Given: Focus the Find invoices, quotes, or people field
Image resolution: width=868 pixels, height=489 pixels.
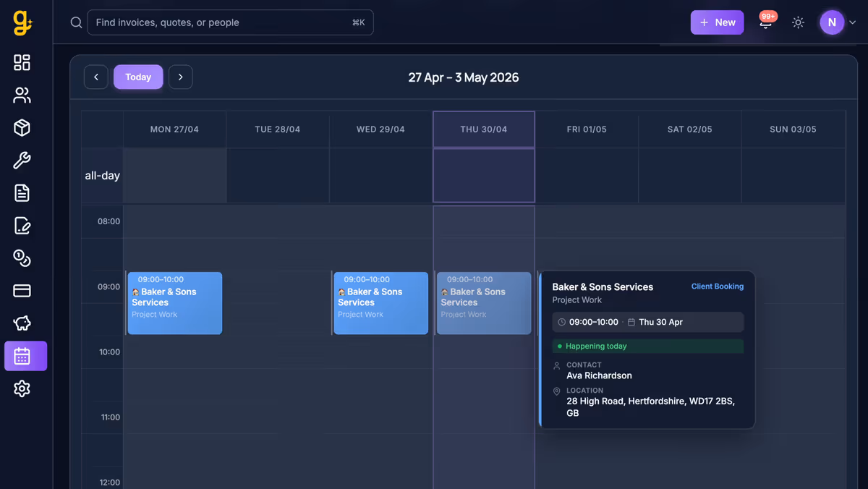Looking at the screenshot, I should coord(230,22).
